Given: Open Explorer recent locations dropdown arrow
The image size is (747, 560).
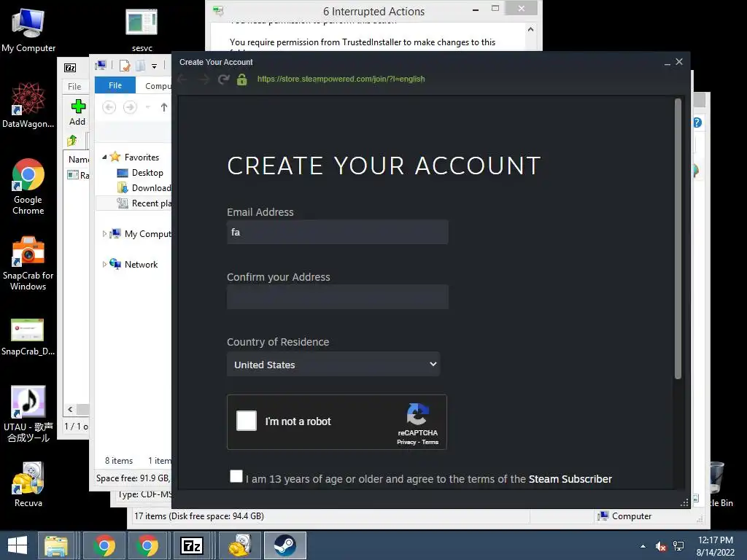Looking at the screenshot, I should 147,107.
